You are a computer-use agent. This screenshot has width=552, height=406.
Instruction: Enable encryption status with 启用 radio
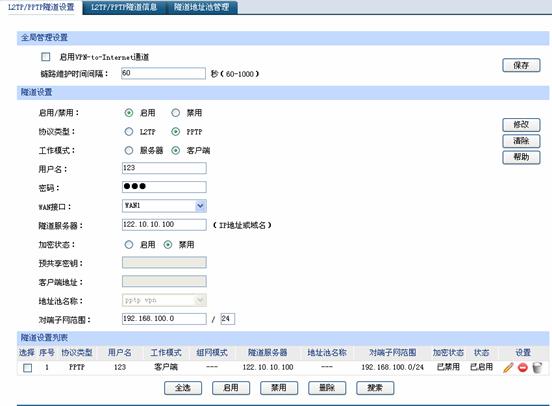(x=129, y=244)
